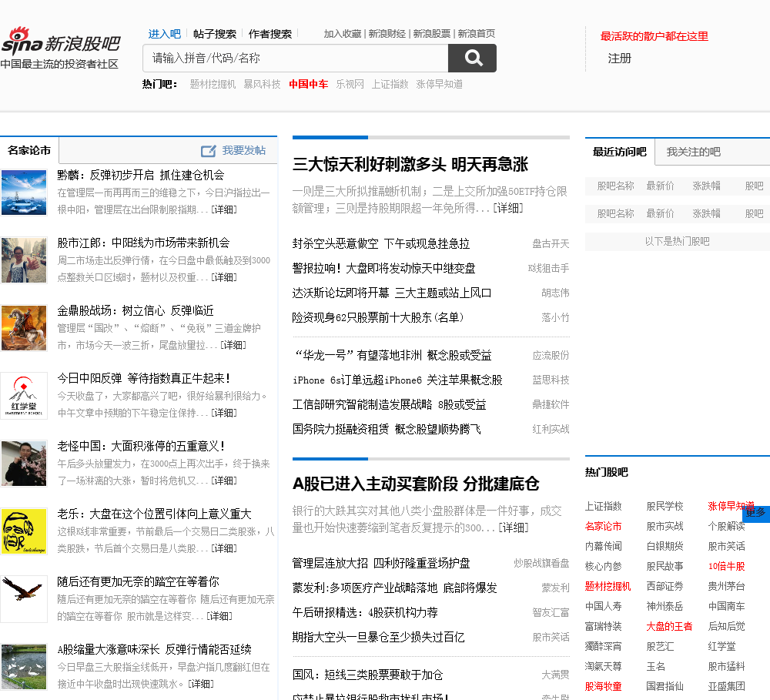Open the 黔麟 author thumbnail with warships
Viewport: 770px width, 700px height.
pos(24,193)
